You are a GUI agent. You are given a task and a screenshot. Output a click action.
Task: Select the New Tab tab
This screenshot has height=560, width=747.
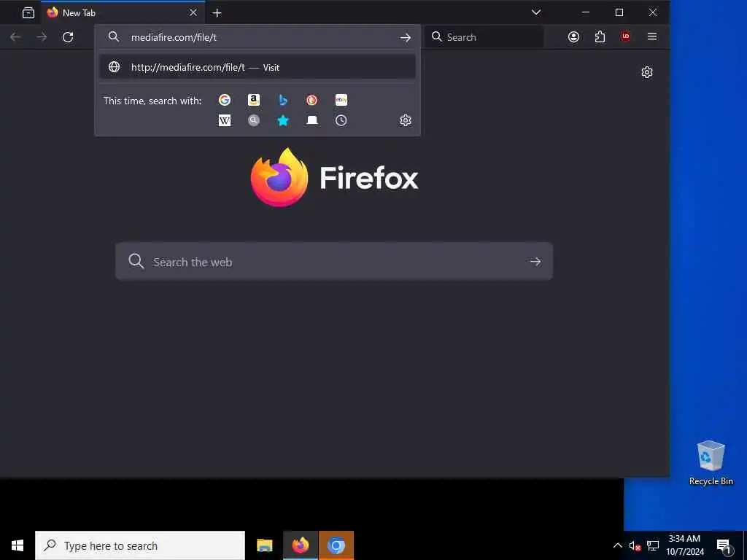123,13
